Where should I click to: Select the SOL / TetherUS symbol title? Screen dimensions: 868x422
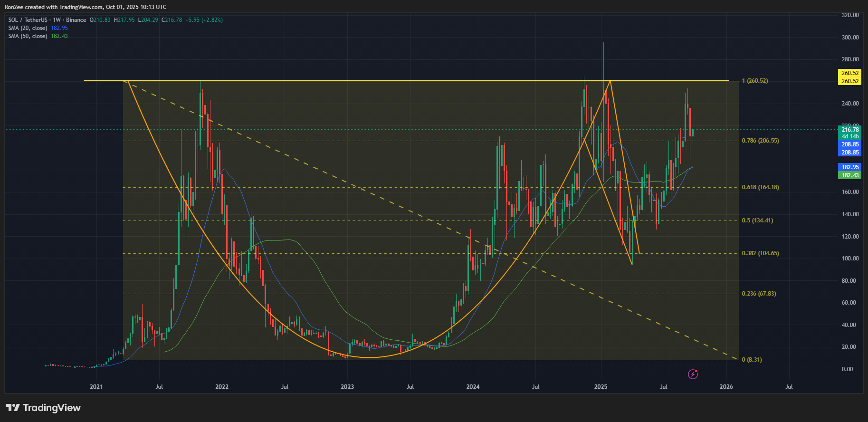[x=47, y=20]
